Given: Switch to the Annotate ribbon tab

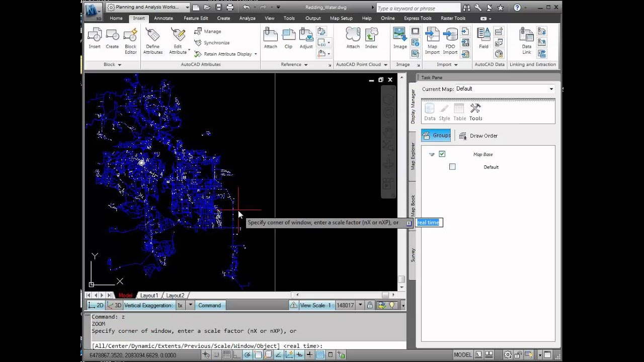Looking at the screenshot, I should tap(164, 18).
